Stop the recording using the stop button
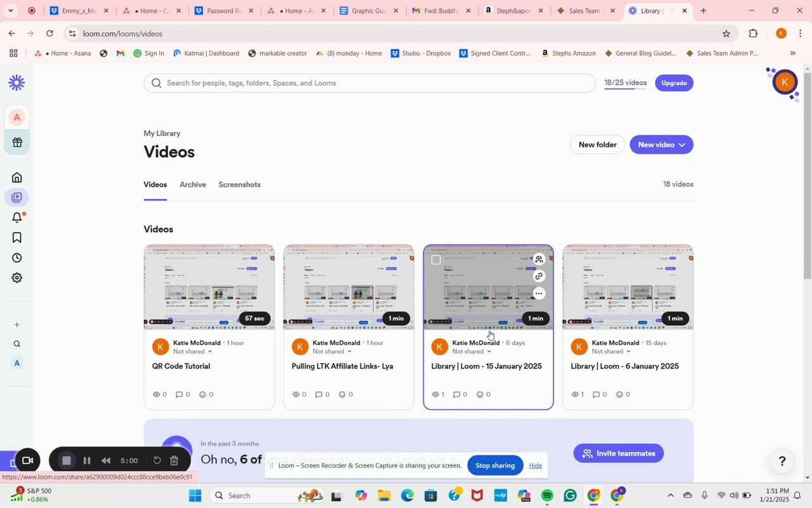Viewport: 812px width, 508px height. coord(66,460)
